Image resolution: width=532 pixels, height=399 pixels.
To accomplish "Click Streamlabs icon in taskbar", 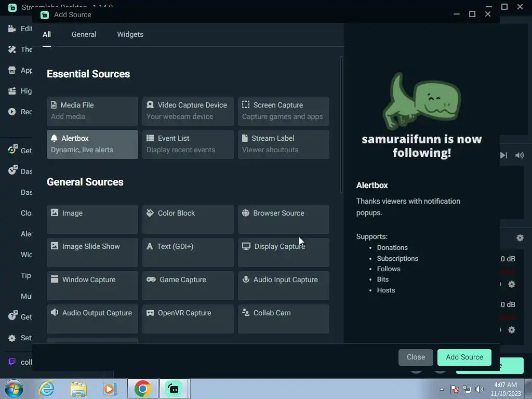I will point(174,389).
